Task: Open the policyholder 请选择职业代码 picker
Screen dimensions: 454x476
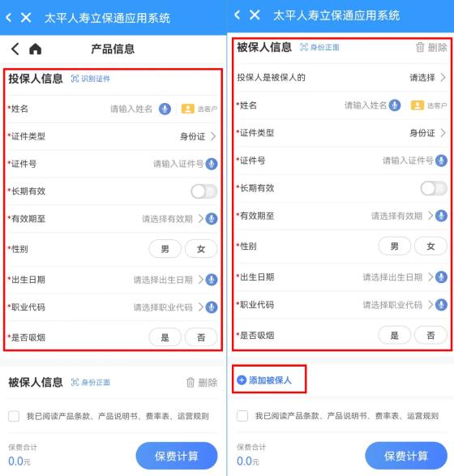Action: point(169,307)
